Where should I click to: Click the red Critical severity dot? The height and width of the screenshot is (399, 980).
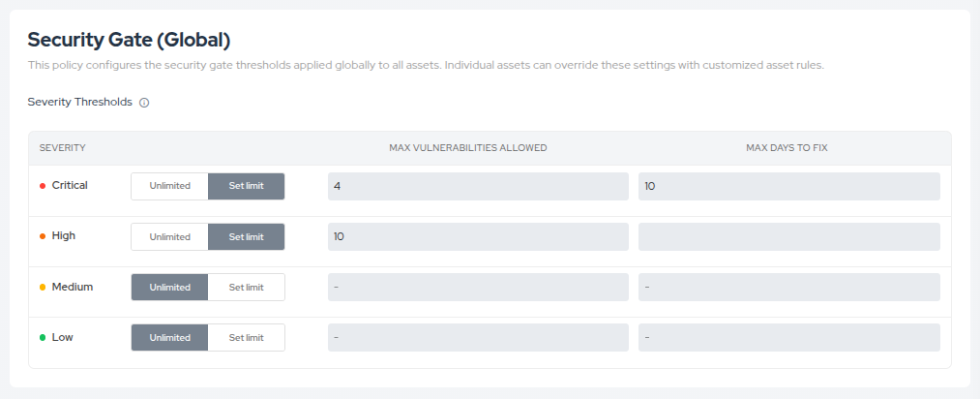tap(43, 186)
